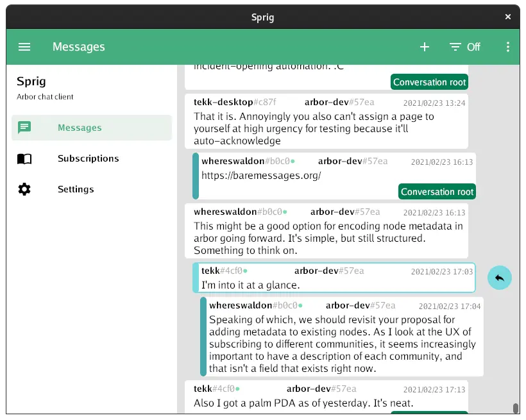526x420 pixels.
Task: Click timestamp 2021/02/23 17:13
Action: tap(434, 389)
